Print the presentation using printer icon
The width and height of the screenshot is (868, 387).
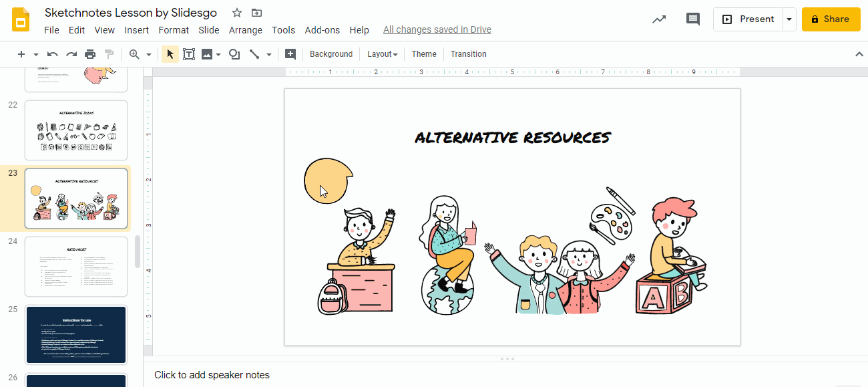click(90, 54)
